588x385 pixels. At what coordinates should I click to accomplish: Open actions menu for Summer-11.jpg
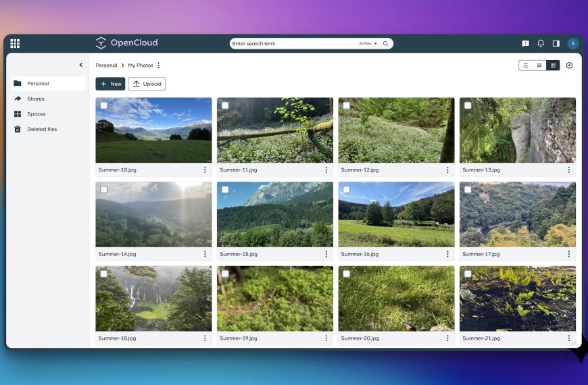pos(326,170)
